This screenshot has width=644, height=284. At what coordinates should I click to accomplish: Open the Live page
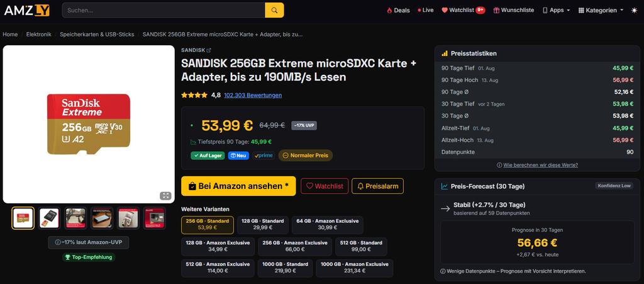(426, 10)
